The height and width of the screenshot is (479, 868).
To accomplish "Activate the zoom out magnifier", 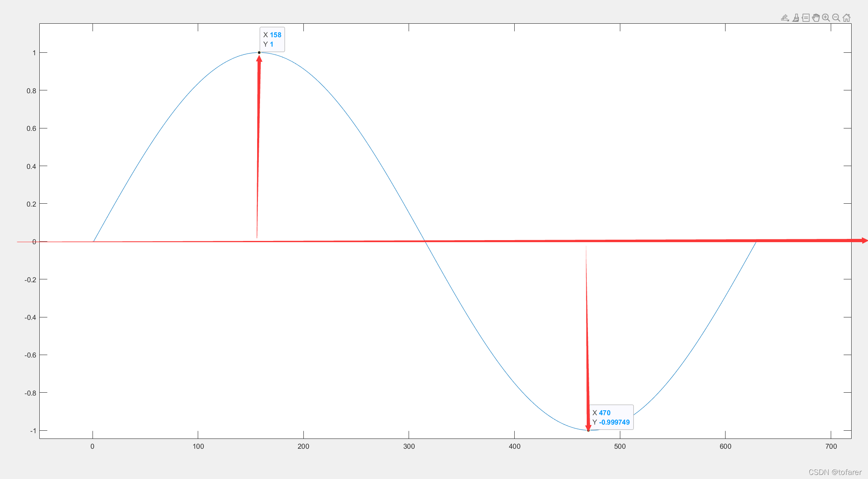I will tap(836, 18).
